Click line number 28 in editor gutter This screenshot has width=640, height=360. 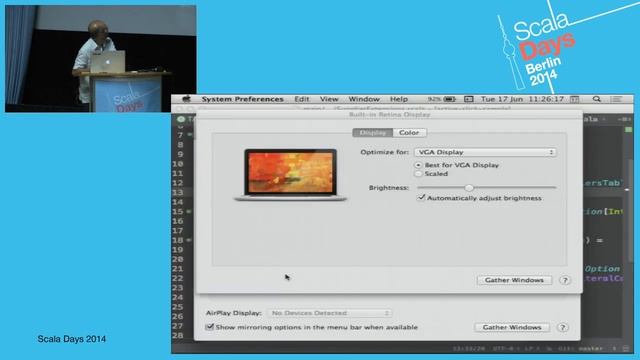click(x=178, y=336)
